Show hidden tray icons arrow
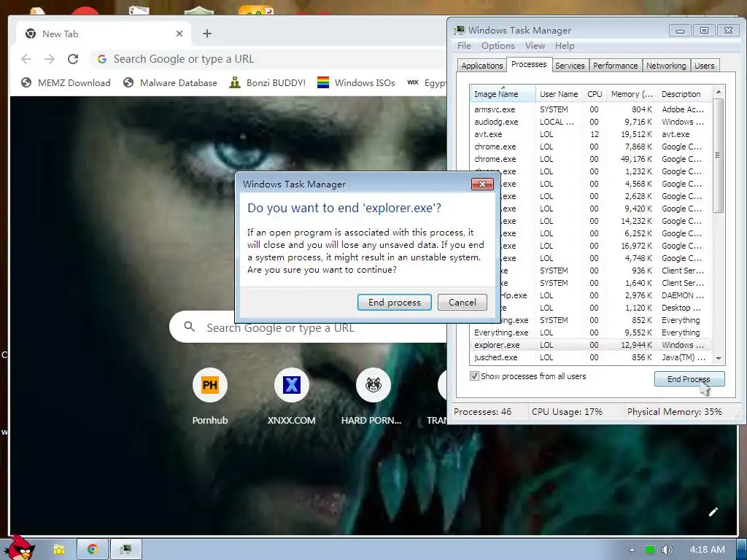The width and height of the screenshot is (747, 560). pyautogui.click(x=632, y=550)
